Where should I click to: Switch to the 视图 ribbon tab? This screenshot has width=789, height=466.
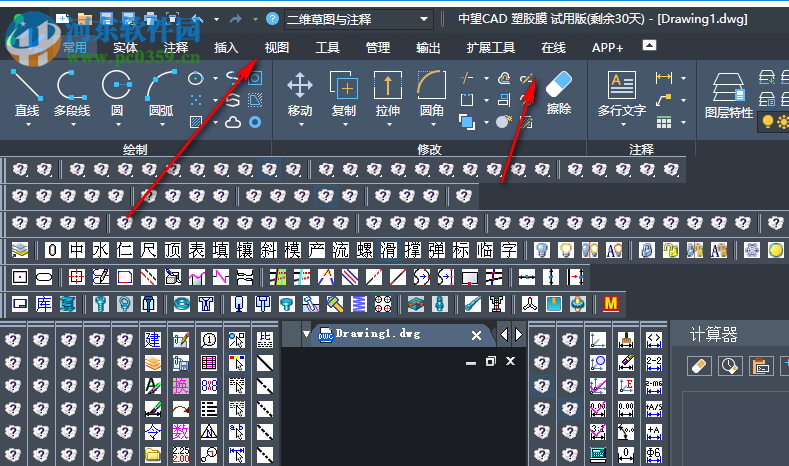277,47
